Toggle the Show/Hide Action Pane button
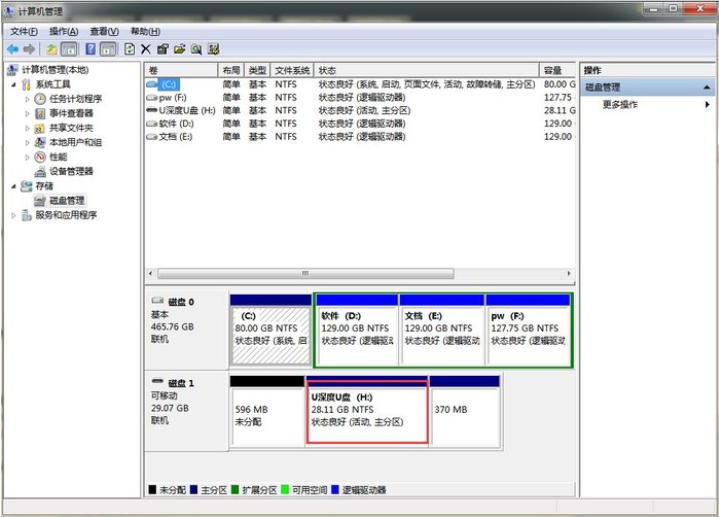719x517 pixels. pos(108,49)
